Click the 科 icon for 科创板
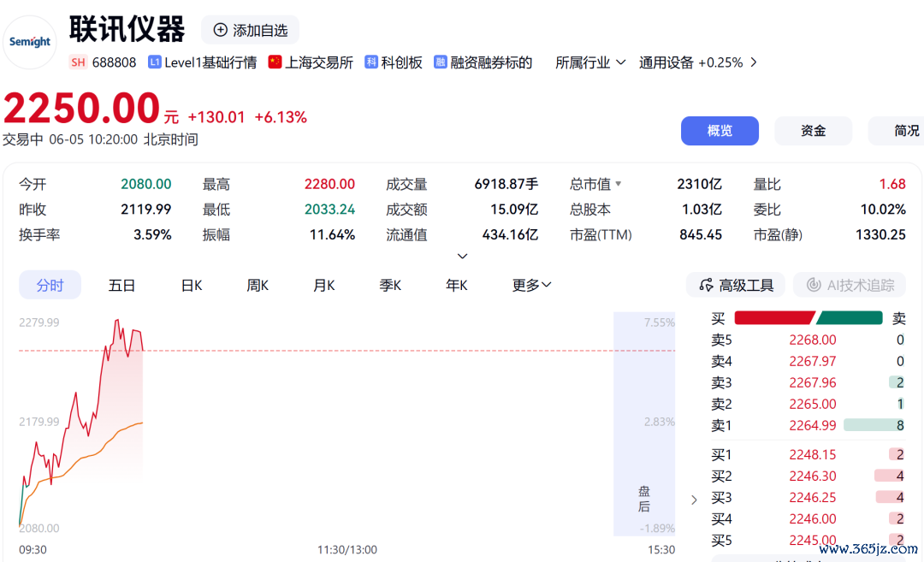 (x=371, y=62)
